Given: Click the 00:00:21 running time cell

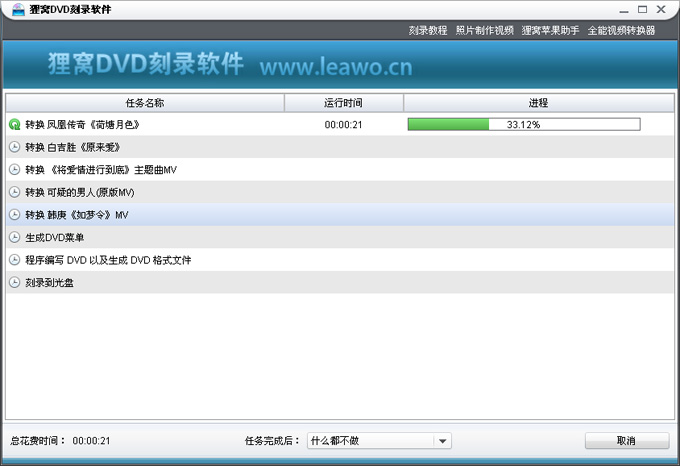Looking at the screenshot, I should pyautogui.click(x=343, y=125).
